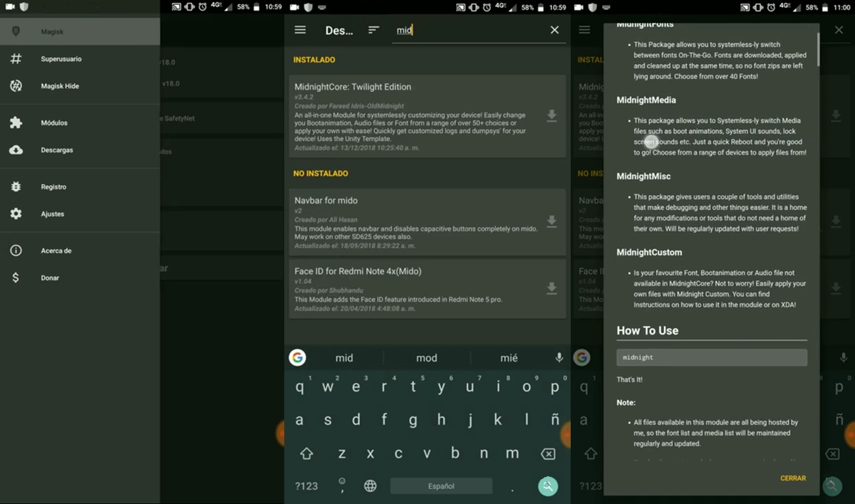Click the Registro bug icon
The width and height of the screenshot is (855, 504).
(x=16, y=187)
